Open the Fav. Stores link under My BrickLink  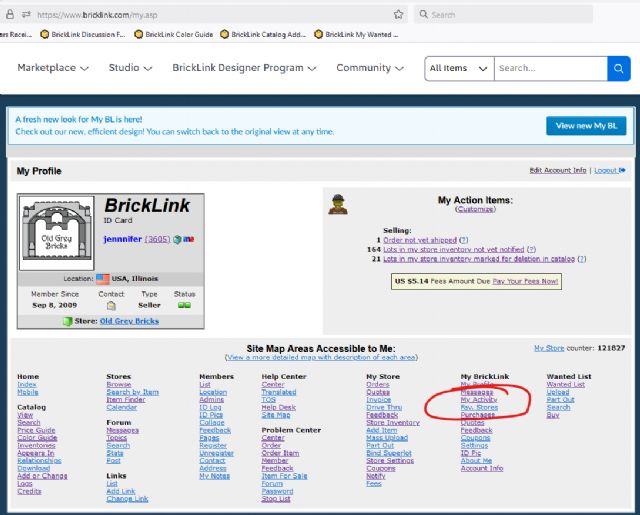(479, 408)
